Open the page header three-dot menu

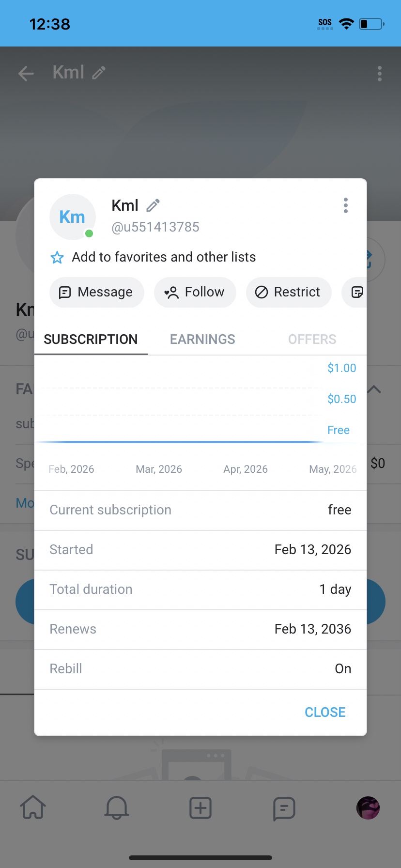click(380, 74)
